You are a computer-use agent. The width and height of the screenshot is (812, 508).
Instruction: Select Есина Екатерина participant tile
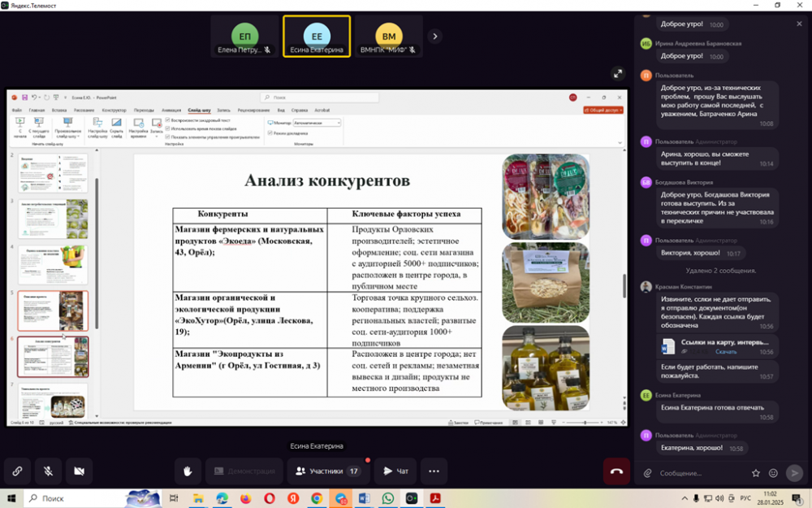(x=317, y=37)
